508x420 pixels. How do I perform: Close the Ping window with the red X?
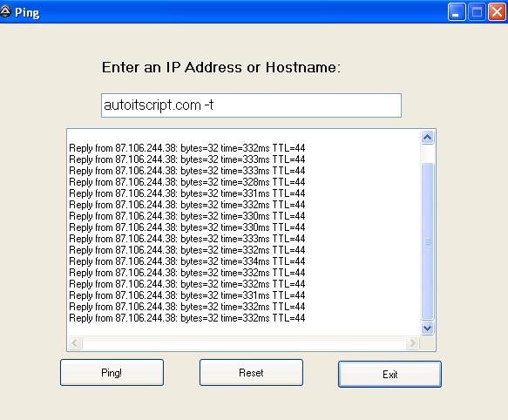[x=497, y=12]
